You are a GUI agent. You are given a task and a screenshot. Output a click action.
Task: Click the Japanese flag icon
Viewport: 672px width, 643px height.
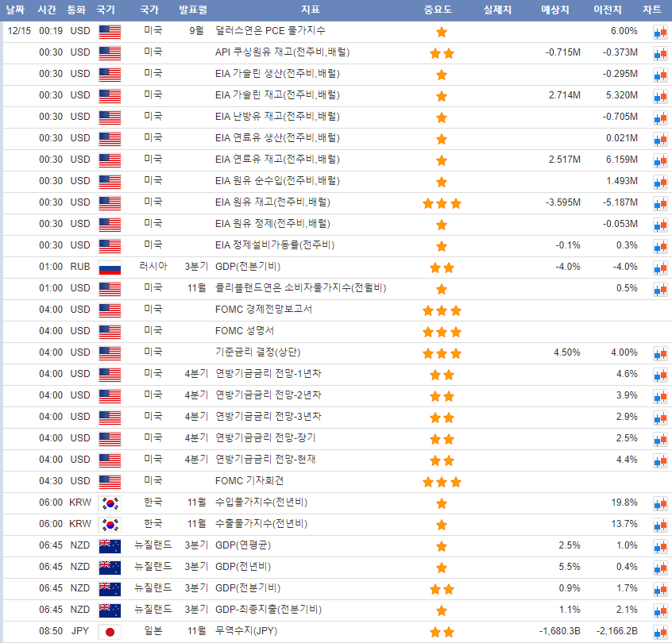click(x=110, y=632)
